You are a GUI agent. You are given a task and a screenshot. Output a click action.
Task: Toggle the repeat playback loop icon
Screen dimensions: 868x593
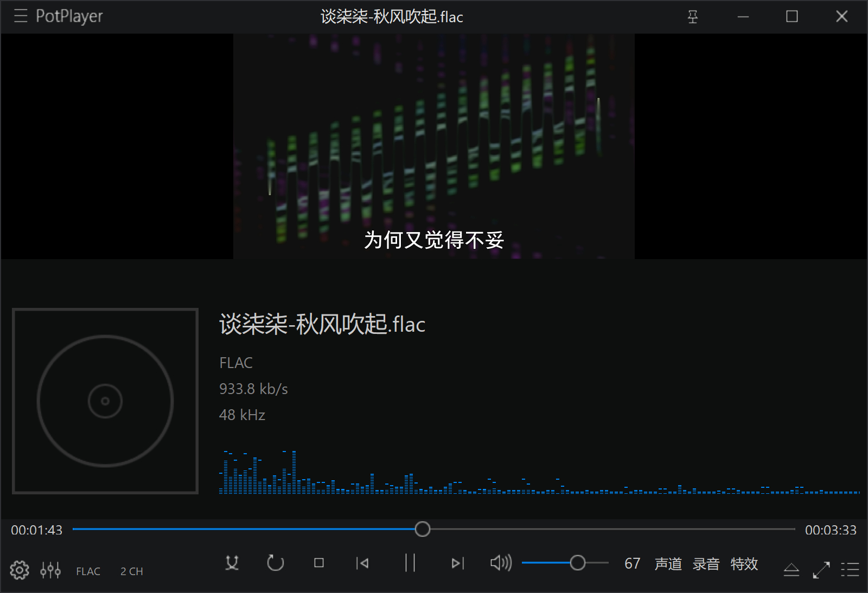tap(276, 563)
